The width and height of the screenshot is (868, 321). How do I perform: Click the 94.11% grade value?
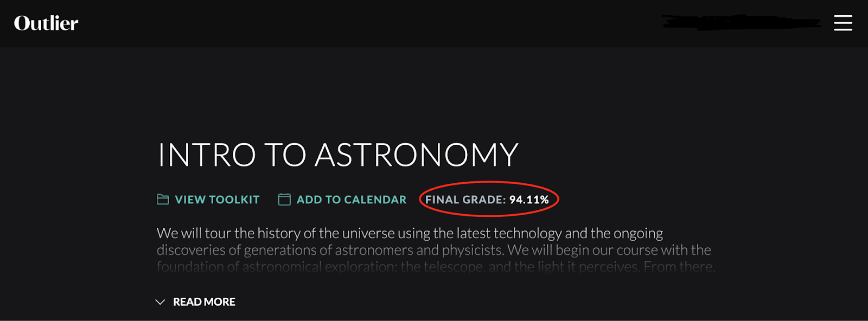click(529, 200)
